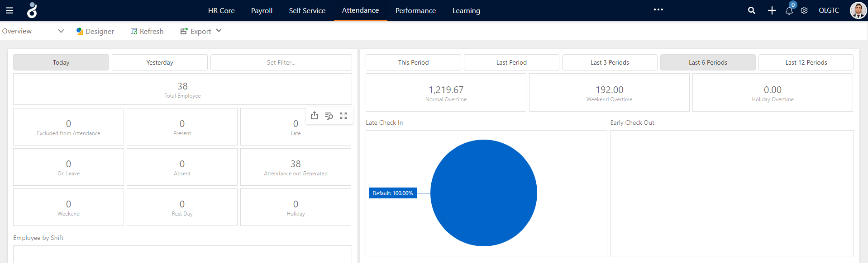
Task: Open the search magnifier icon
Action: click(x=751, y=10)
